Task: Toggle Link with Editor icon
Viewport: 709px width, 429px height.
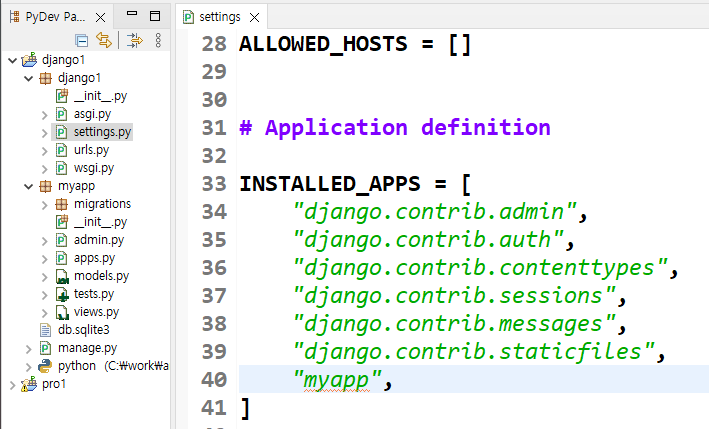Action: [x=104, y=40]
